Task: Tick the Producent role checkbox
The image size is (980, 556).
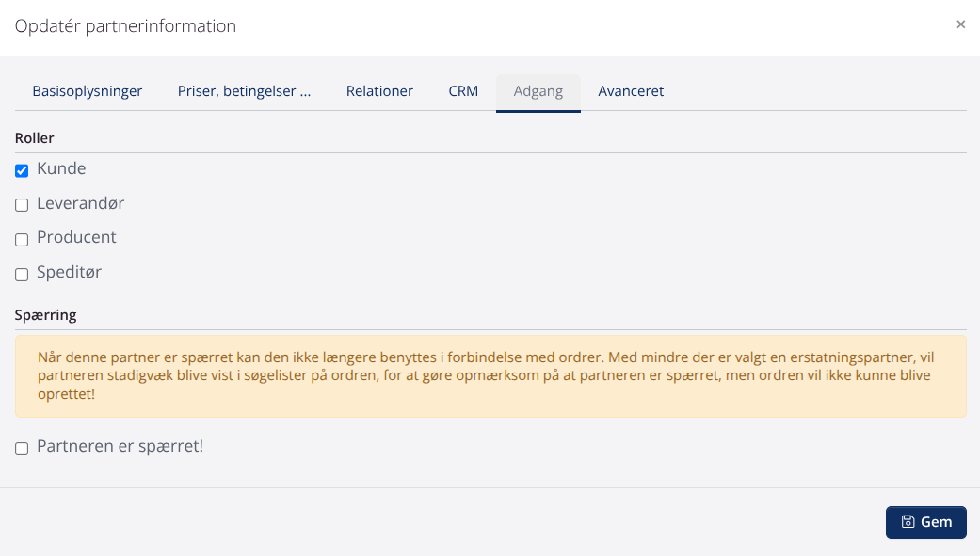Action: 22,240
